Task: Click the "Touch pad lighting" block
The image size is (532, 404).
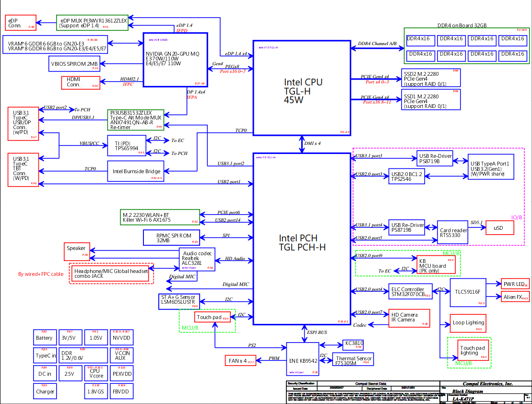Action: [473, 350]
